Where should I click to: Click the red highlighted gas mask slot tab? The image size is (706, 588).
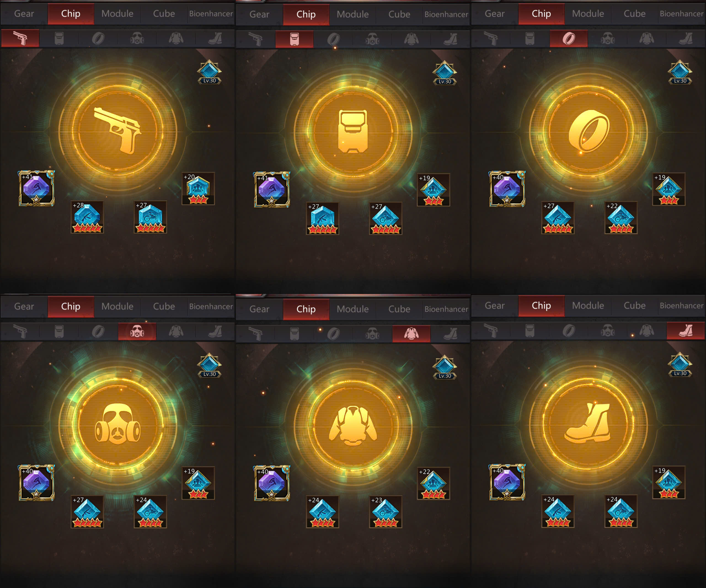pos(137,332)
